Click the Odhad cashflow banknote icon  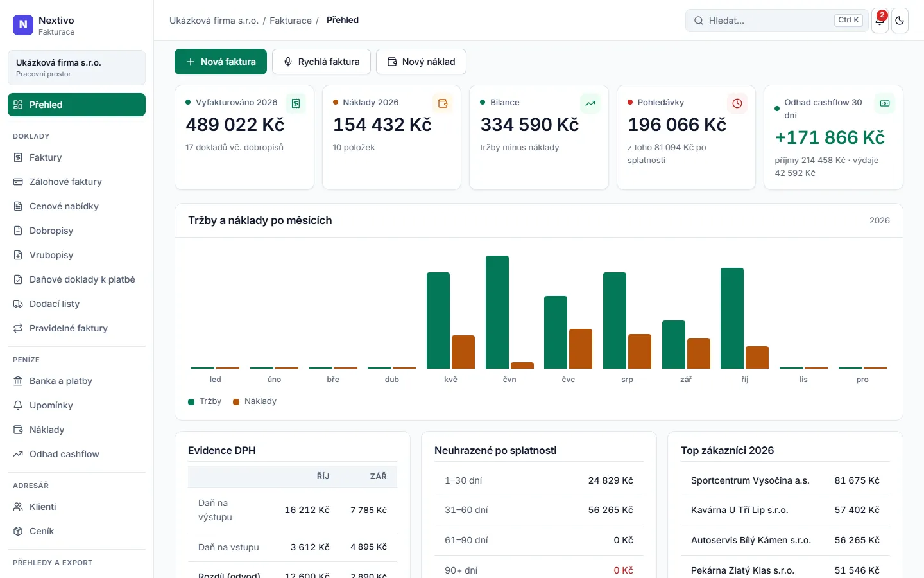coord(885,103)
